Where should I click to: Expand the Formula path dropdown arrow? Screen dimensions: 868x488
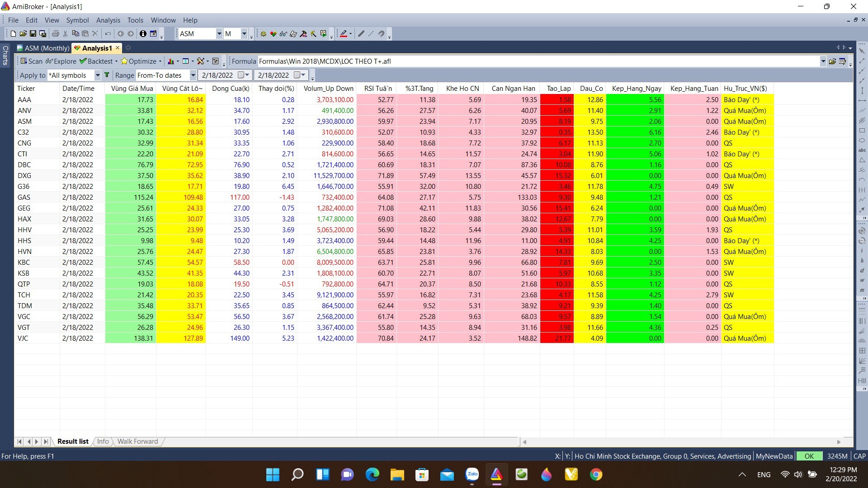[x=823, y=61]
